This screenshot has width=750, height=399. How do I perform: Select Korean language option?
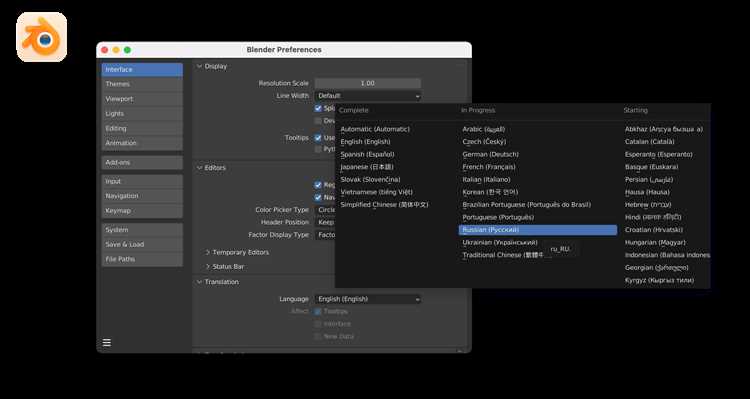490,192
